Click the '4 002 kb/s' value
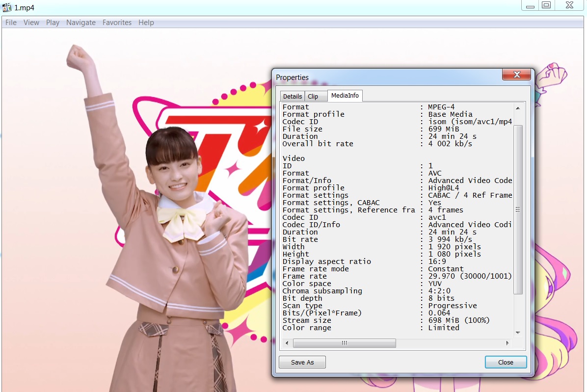Image resolution: width=587 pixels, height=392 pixels. coord(451,144)
